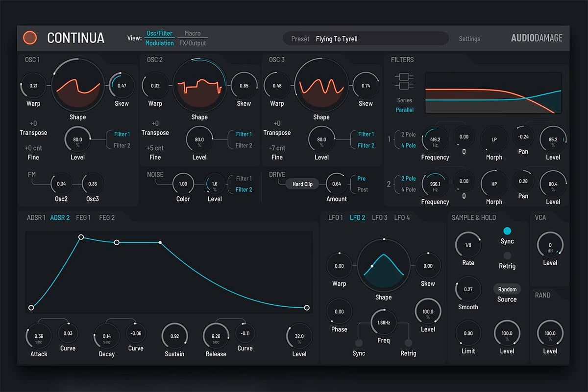The image size is (588, 392).
Task: Click the OSC 1 Skew knob
Action: click(x=122, y=86)
